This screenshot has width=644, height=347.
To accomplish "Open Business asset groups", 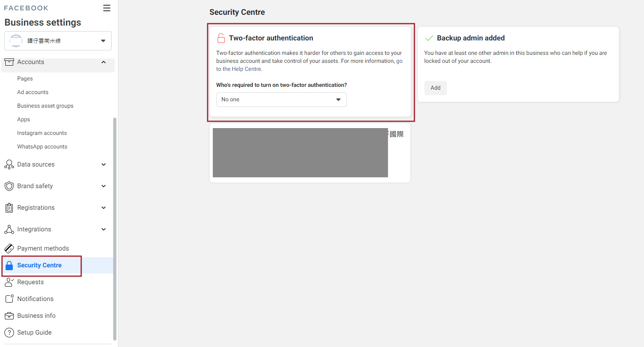I will 45,106.
